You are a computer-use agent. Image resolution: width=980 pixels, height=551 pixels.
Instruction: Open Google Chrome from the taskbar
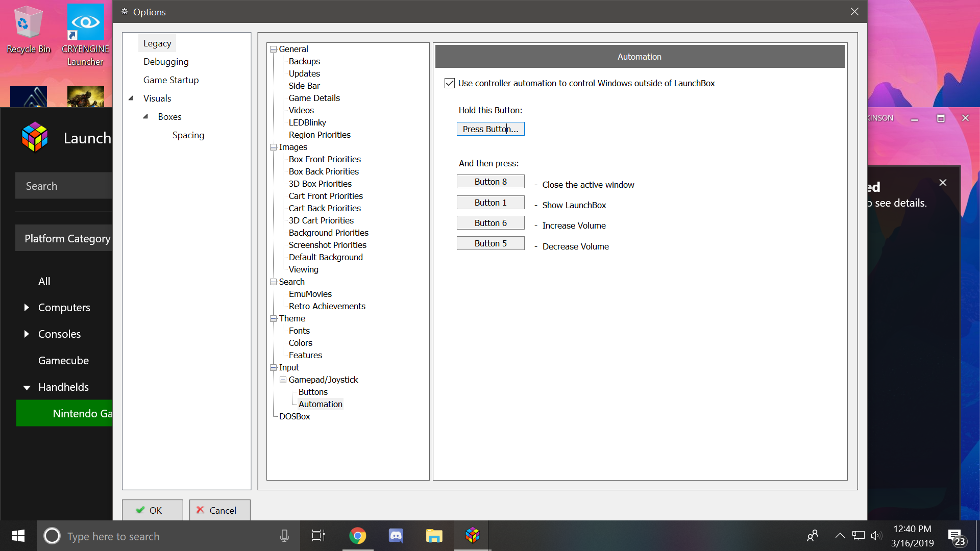point(358,536)
